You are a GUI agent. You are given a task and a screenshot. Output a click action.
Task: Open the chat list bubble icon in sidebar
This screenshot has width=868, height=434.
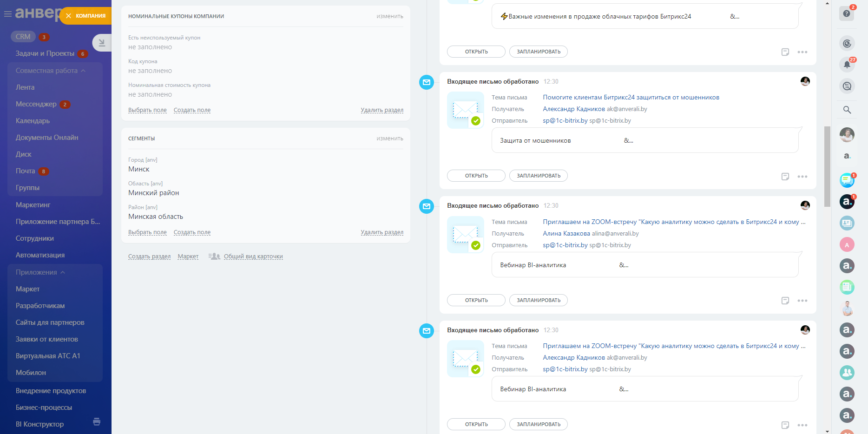click(847, 86)
